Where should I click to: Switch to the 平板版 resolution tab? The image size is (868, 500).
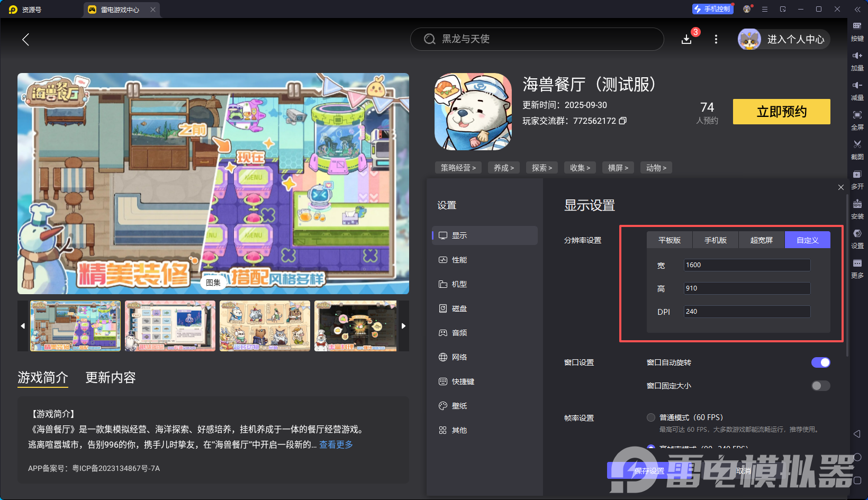[x=669, y=240]
